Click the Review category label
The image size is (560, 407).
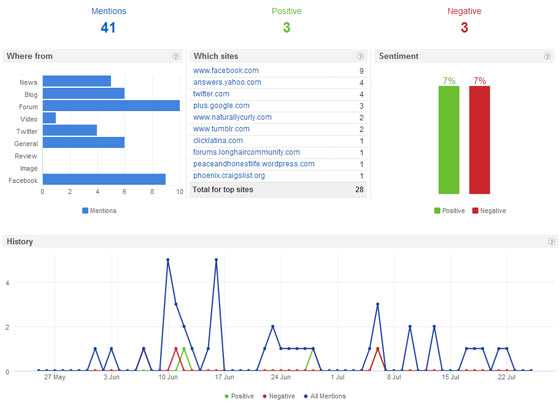[26, 156]
